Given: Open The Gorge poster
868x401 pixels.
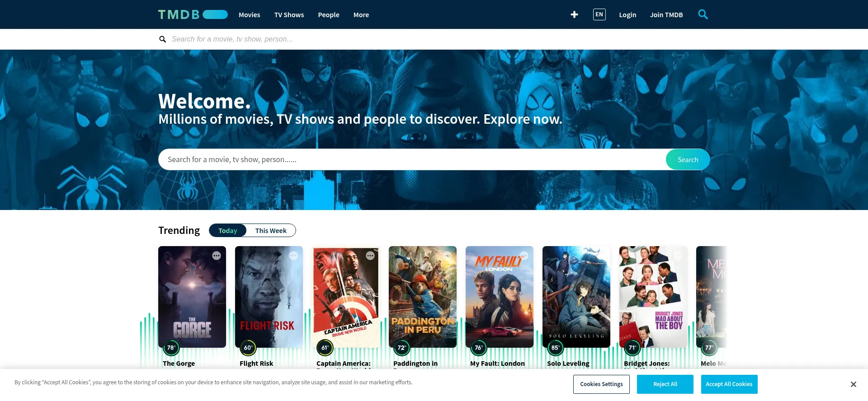Looking at the screenshot, I should tap(192, 297).
